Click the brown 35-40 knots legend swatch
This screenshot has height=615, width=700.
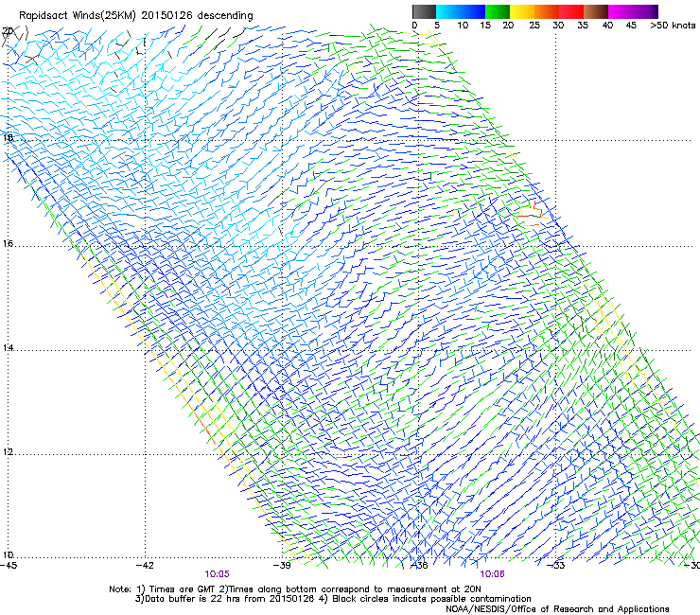[596, 11]
